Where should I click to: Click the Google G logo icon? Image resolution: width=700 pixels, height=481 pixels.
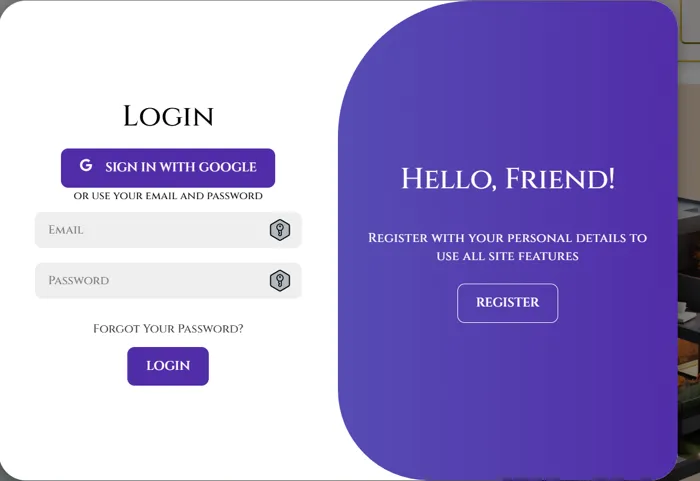(86, 165)
